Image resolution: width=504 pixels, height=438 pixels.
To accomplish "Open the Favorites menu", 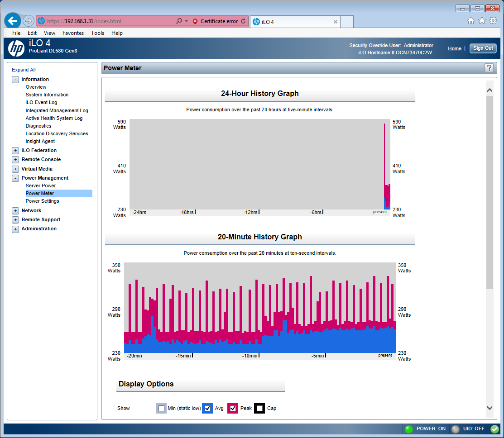I will [x=73, y=33].
